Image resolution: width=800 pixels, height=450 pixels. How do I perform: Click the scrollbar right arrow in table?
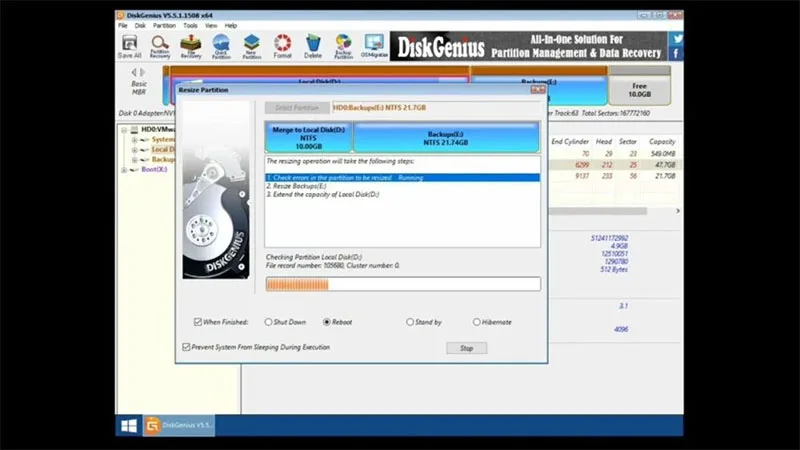coord(678,211)
